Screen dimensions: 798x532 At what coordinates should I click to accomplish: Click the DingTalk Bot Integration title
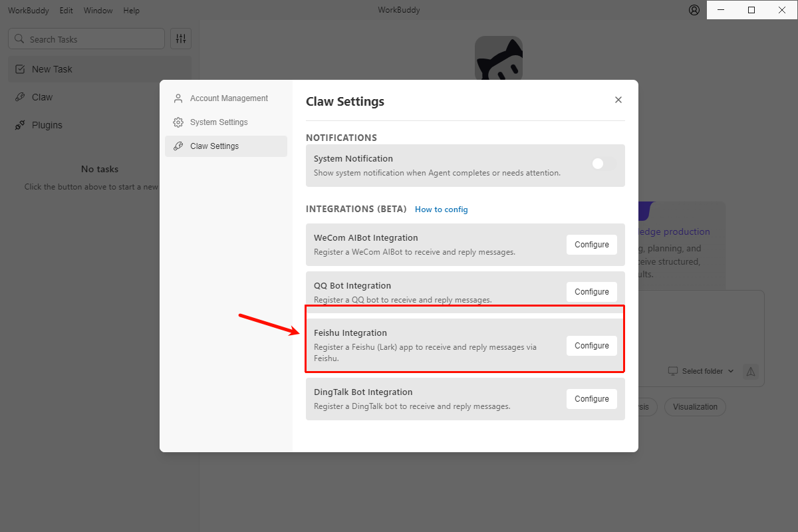pos(363,392)
